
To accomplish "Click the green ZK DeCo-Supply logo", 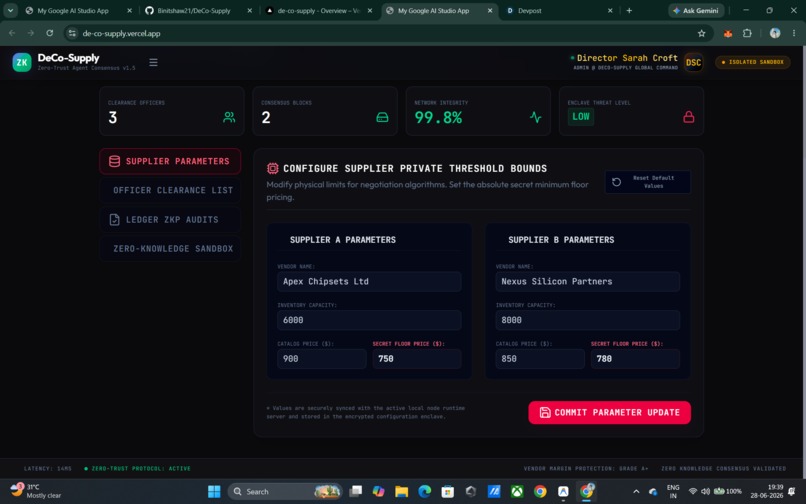I will point(22,62).
